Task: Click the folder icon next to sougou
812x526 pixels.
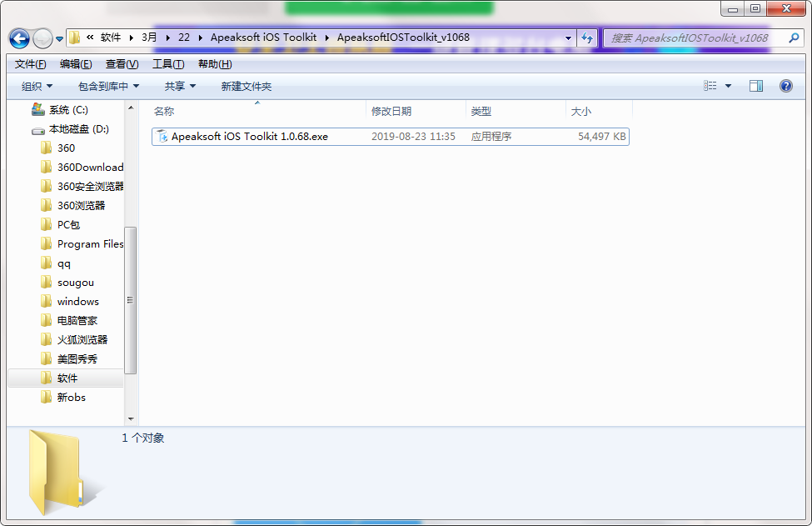Action: (x=46, y=283)
